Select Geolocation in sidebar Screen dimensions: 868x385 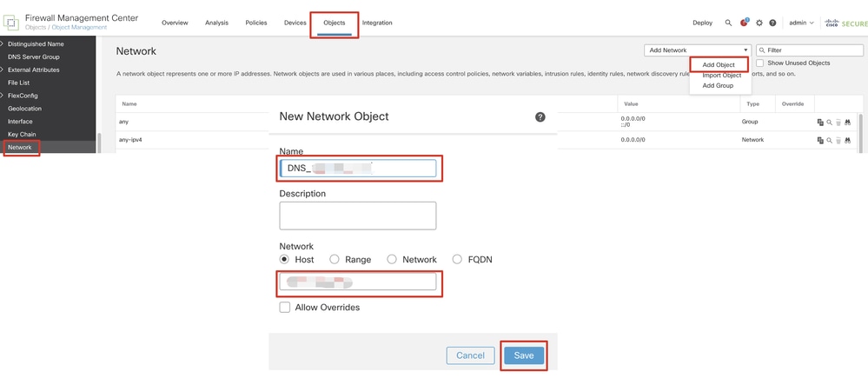pyautogui.click(x=24, y=109)
